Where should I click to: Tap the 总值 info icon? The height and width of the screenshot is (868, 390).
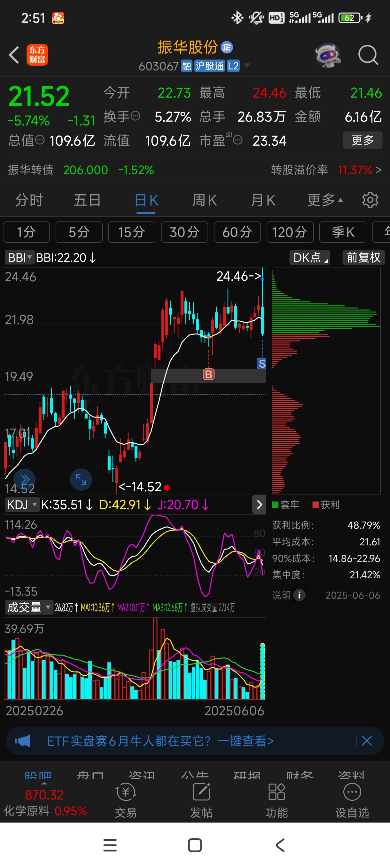point(40,140)
